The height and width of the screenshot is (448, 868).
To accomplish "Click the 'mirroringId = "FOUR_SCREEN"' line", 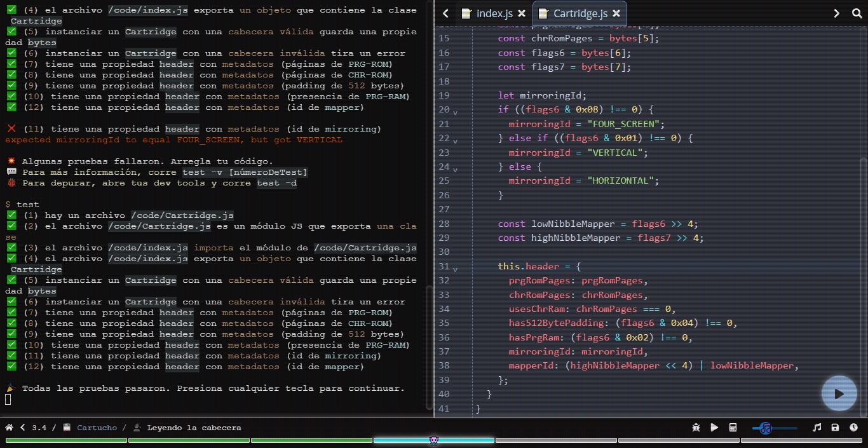I will click(587, 124).
